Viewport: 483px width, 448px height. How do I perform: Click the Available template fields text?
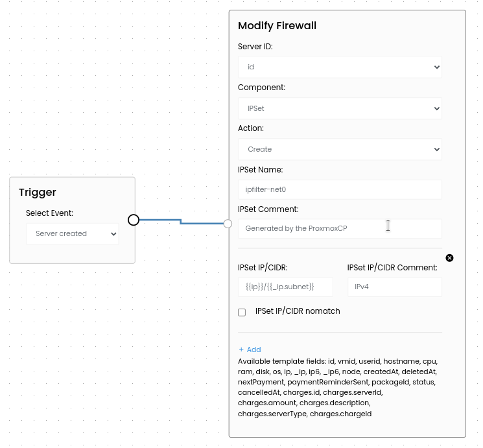(x=337, y=387)
